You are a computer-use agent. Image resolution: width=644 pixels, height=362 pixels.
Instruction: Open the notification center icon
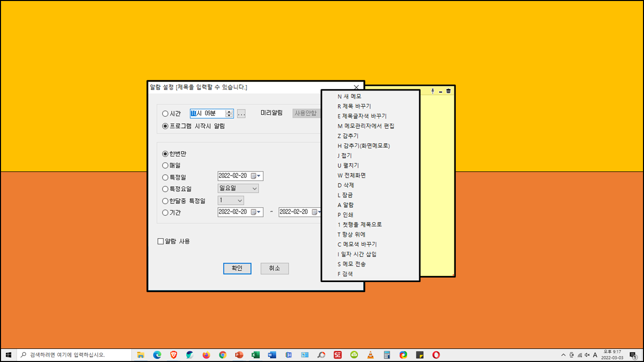click(x=633, y=354)
